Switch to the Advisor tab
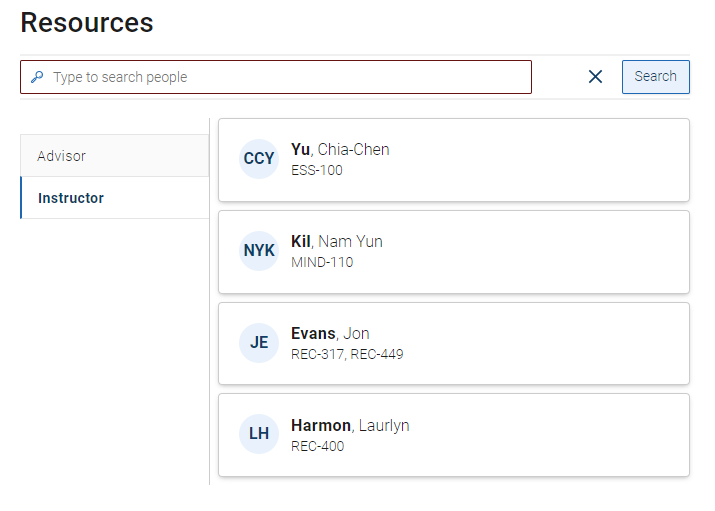 114,155
